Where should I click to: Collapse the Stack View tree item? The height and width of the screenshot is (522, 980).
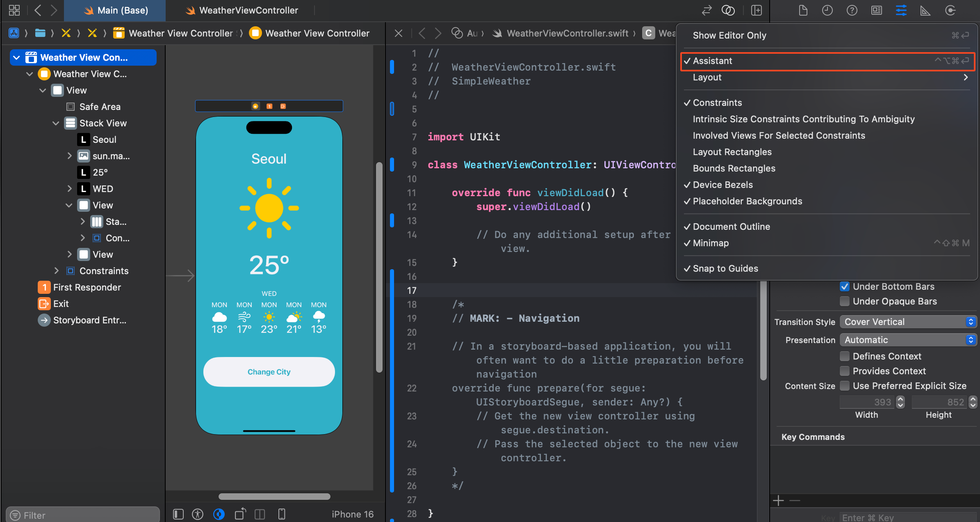[x=56, y=123]
